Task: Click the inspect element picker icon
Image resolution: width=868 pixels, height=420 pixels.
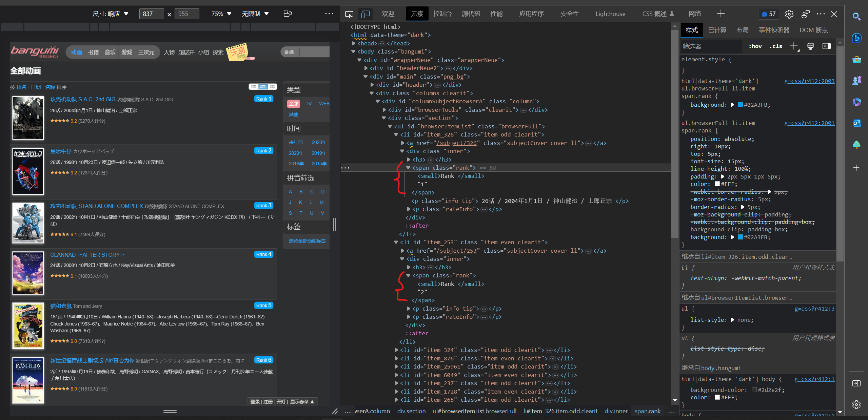Action: [349, 14]
